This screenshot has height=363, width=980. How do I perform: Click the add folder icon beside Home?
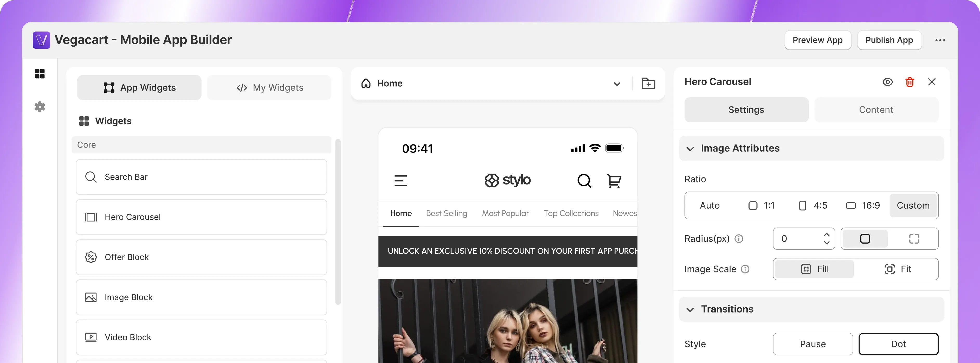(648, 83)
